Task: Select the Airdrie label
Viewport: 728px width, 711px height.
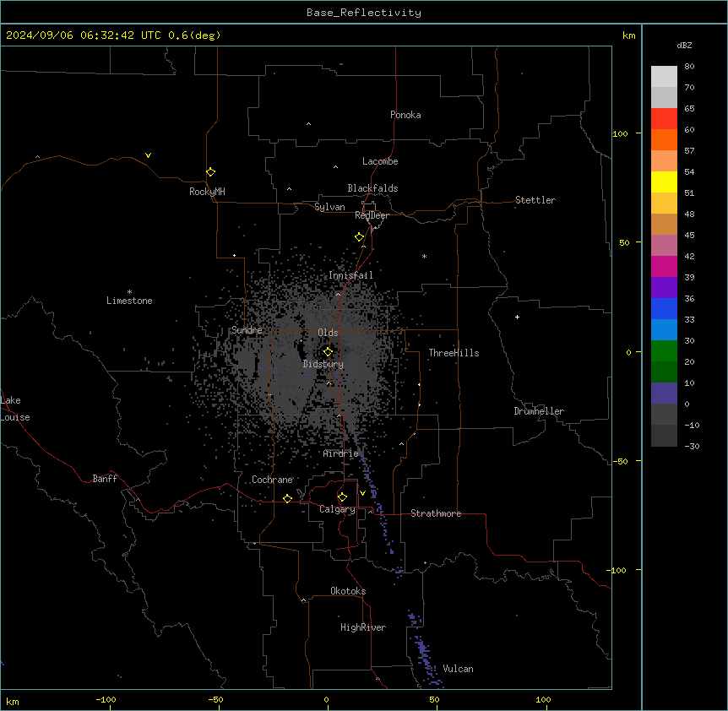Action: tap(341, 453)
